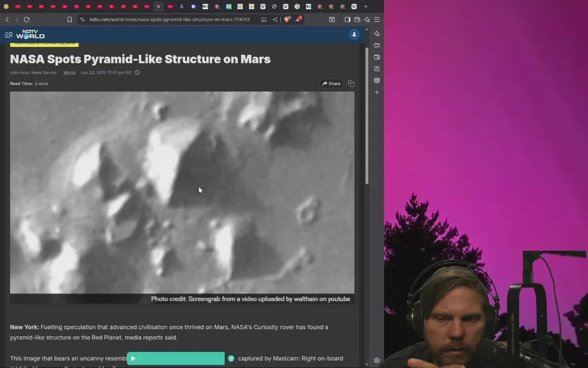The image size is (588, 368).
Task: Switch to the emoji-face first tab
Action: [x=6, y=6]
